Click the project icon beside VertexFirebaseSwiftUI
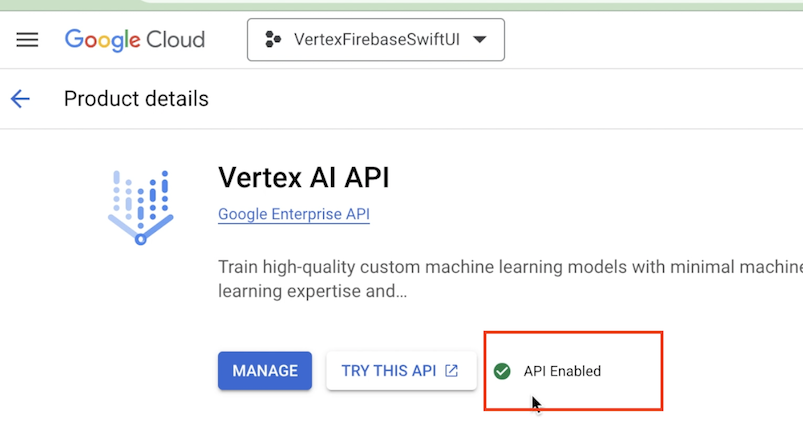Image resolution: width=803 pixels, height=445 pixels. [x=272, y=40]
